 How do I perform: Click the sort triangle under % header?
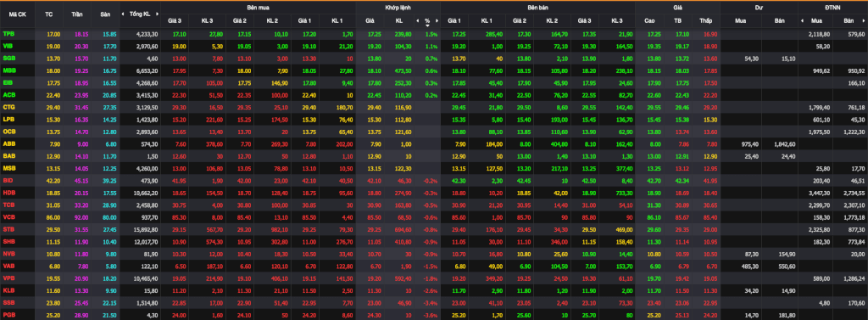427,25
